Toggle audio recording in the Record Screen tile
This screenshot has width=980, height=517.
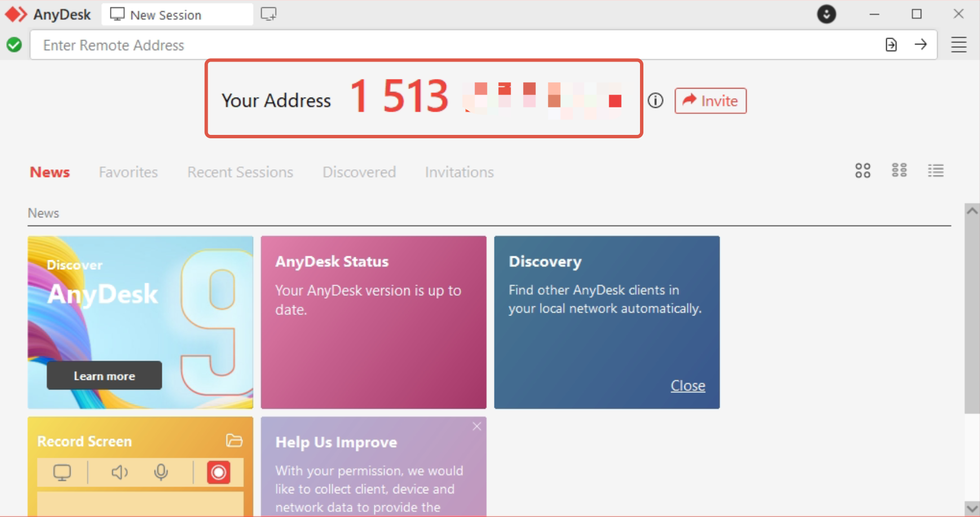119,472
